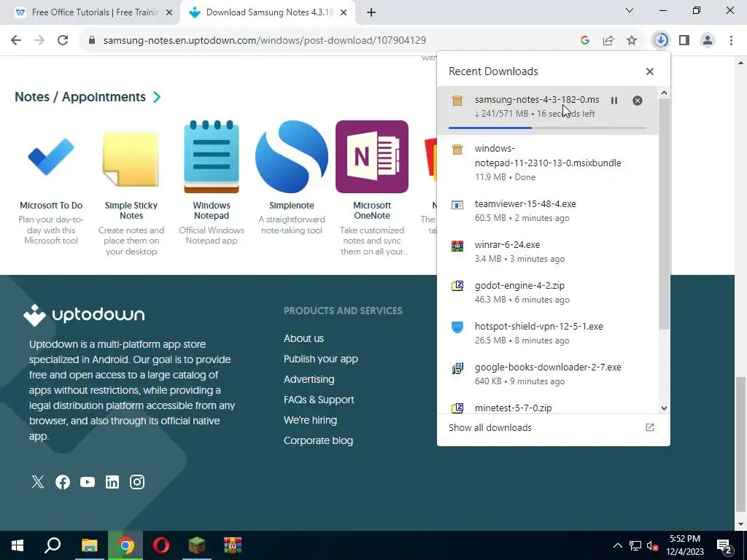
Task: Open the Simplenote app icon
Action: [292, 157]
